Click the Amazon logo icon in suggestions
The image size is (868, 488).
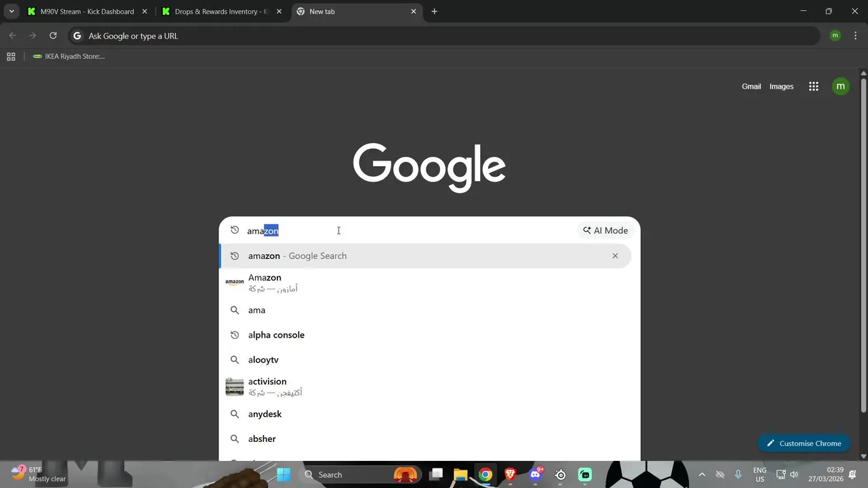[235, 282]
